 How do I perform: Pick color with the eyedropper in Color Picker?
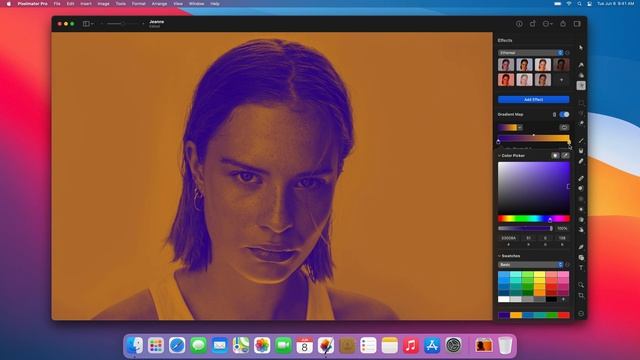point(565,156)
